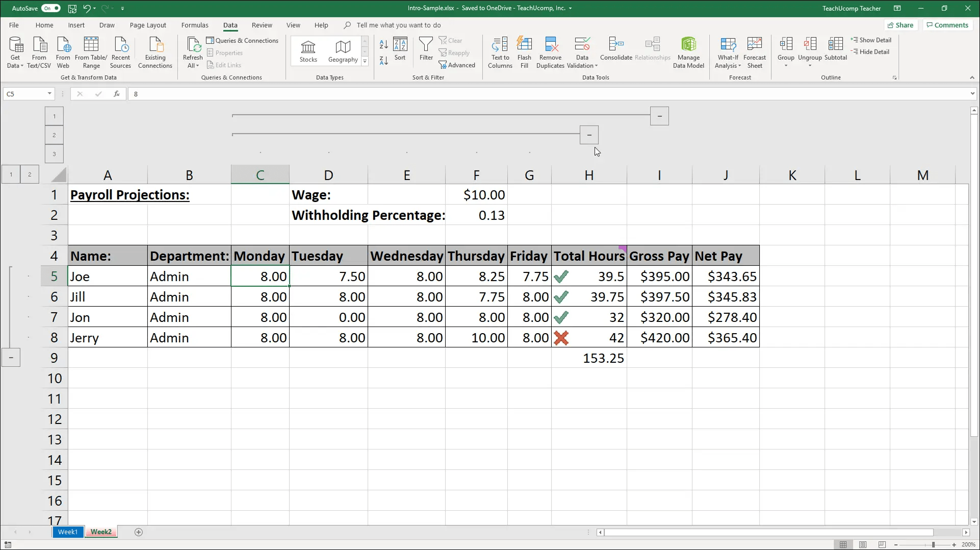Click the Share button
The height and width of the screenshot is (550, 980).
tap(900, 24)
